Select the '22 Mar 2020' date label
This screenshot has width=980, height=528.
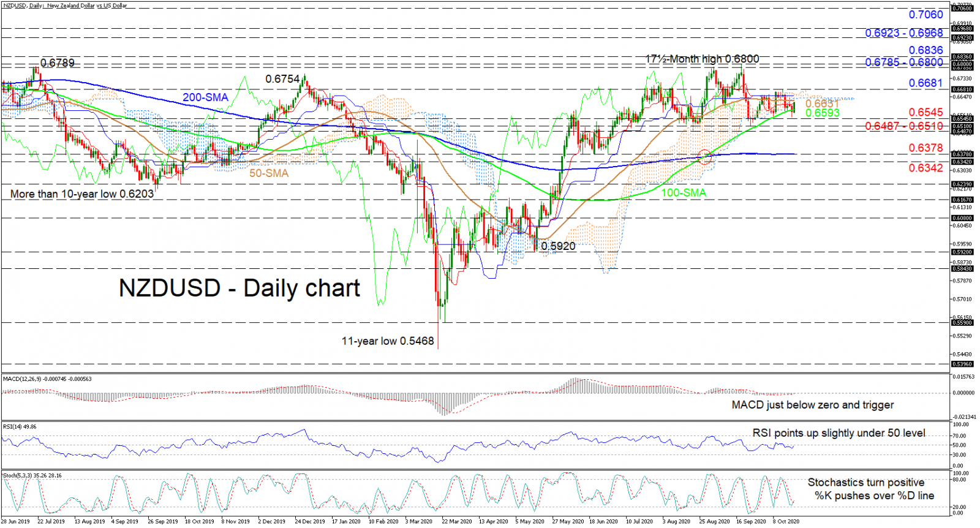(x=457, y=522)
